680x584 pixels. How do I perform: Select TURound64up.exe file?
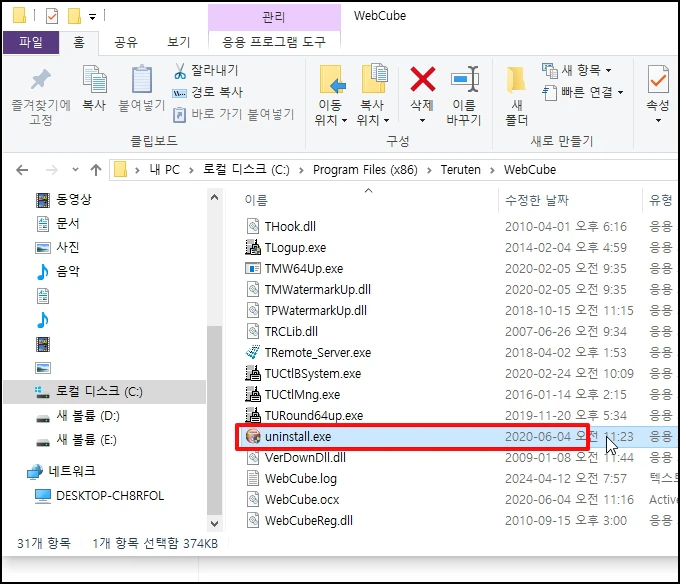(x=304, y=416)
